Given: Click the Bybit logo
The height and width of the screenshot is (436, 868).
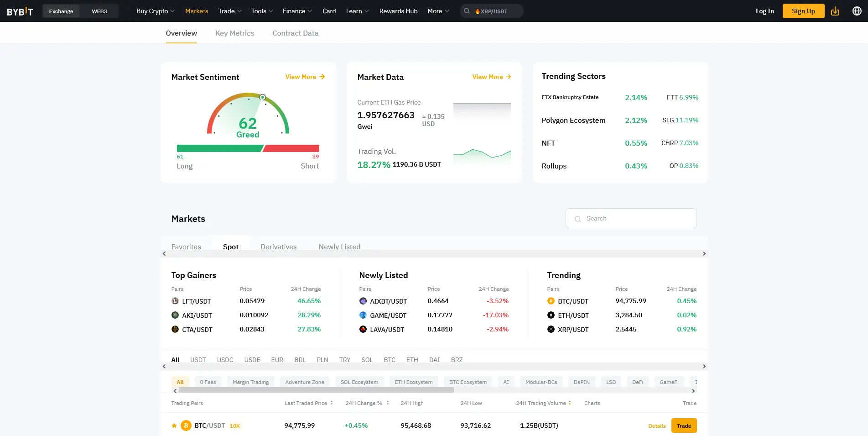Looking at the screenshot, I should click(x=20, y=11).
